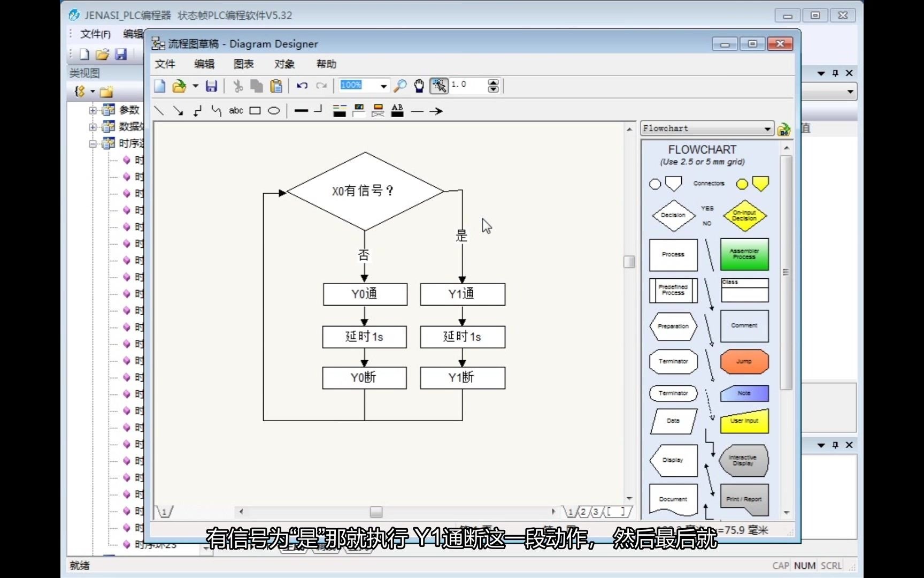This screenshot has height=578, width=924.
Task: Expand the 数据 tree node in JENASI window
Action: click(x=93, y=127)
